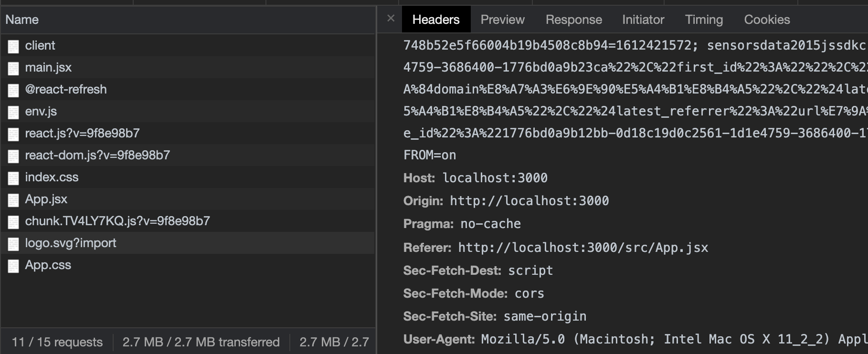Viewport: 868px width, 354px height.
Task: Select the logo.svg?import request
Action: [x=188, y=243]
